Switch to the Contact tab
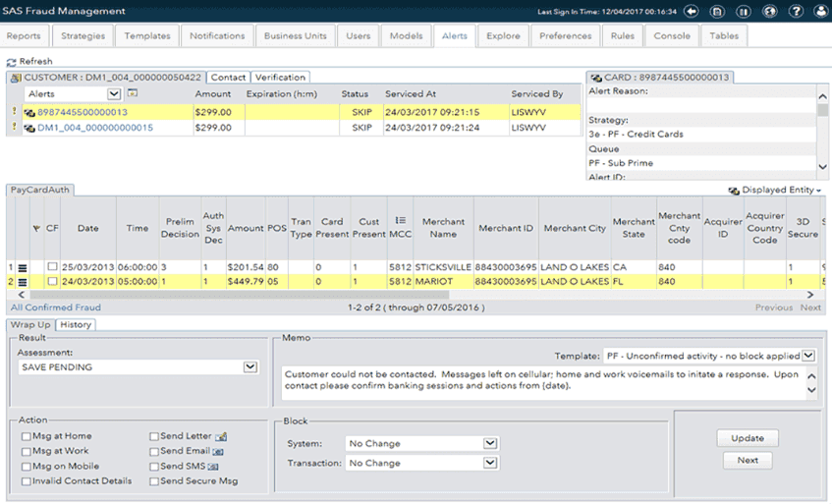 (x=228, y=78)
